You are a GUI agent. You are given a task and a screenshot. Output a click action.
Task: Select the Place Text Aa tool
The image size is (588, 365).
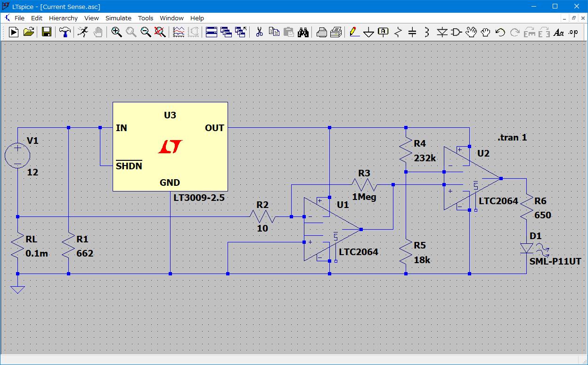[x=558, y=32]
